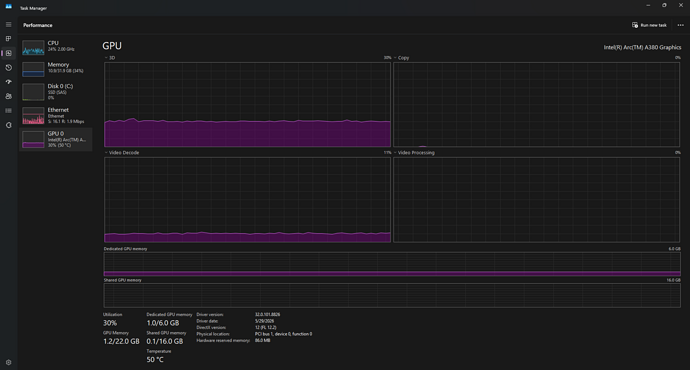This screenshot has width=690, height=370.
Task: Click the DirectX version 12 (FL 12.2) value
Action: tap(266, 327)
